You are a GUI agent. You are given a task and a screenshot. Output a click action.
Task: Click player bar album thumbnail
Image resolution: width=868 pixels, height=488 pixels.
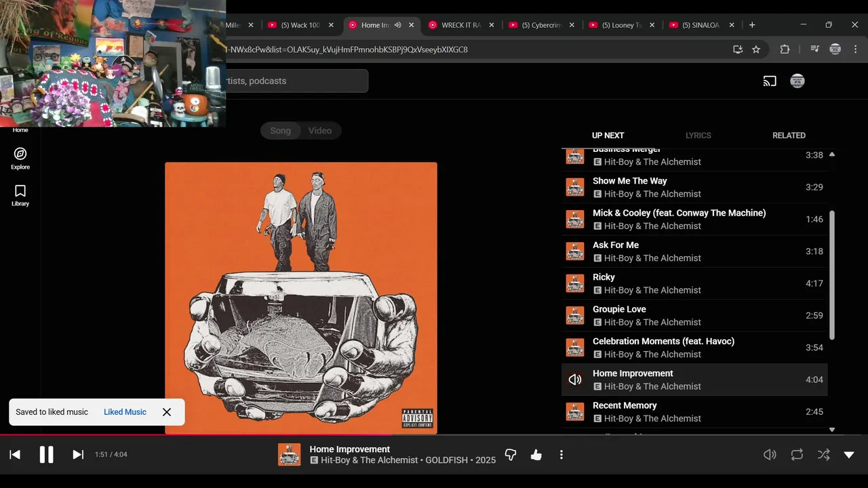[x=290, y=455]
